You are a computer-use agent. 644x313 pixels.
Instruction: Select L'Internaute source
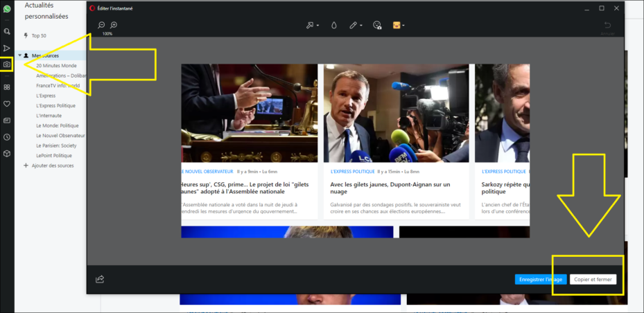(49, 116)
